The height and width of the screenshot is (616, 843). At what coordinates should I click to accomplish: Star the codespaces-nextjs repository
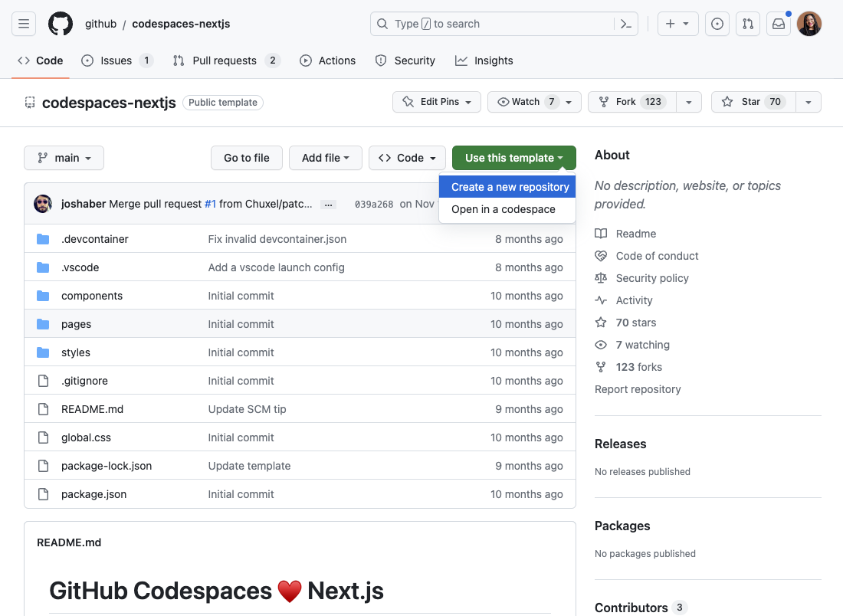pyautogui.click(x=750, y=102)
